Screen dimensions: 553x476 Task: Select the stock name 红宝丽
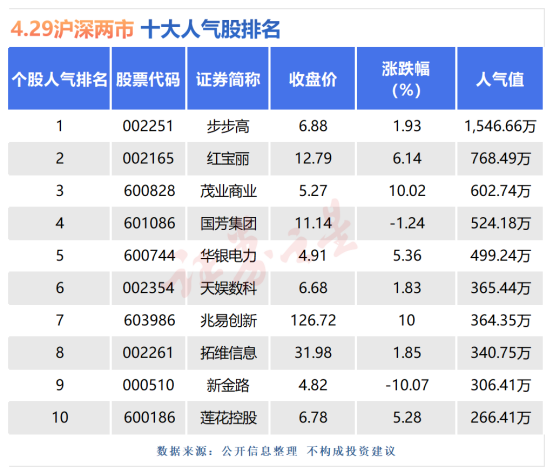228,159
